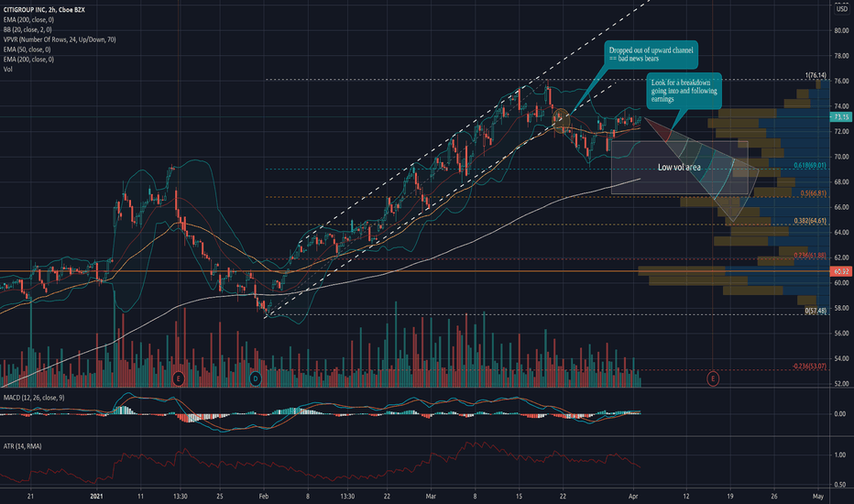The width and height of the screenshot is (854, 504).
Task: Click the 15 date label on the time axis
Action: tap(519, 497)
